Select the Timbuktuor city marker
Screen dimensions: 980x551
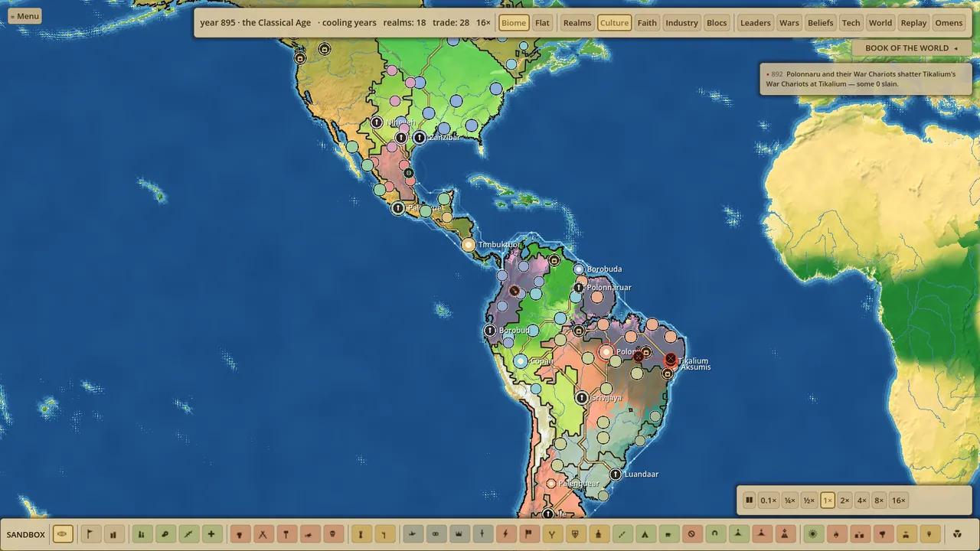coord(469,245)
